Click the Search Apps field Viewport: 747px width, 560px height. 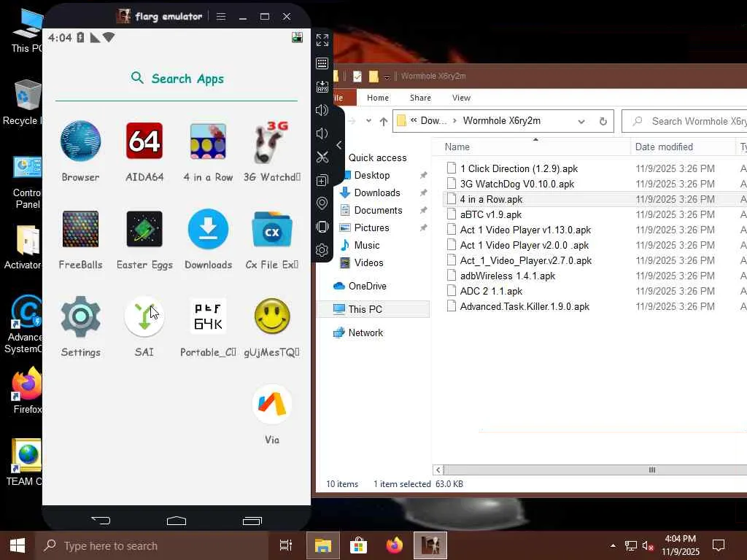[x=177, y=79]
